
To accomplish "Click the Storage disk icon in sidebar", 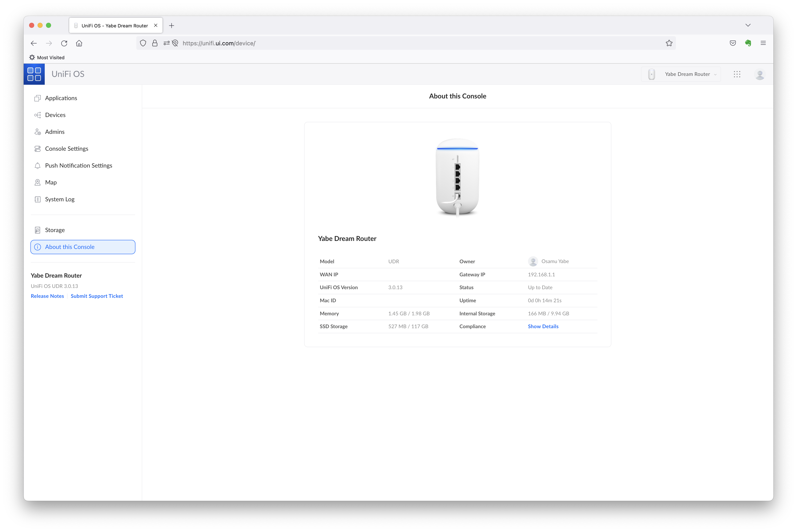I will tap(37, 230).
